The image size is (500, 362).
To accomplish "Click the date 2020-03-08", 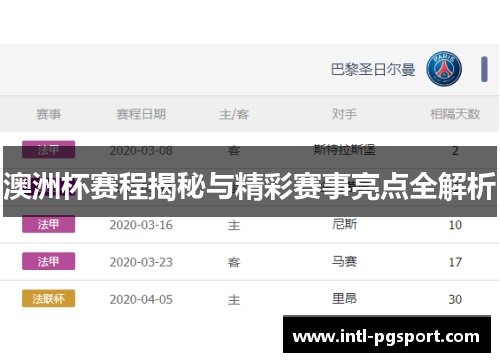I will [x=141, y=151].
